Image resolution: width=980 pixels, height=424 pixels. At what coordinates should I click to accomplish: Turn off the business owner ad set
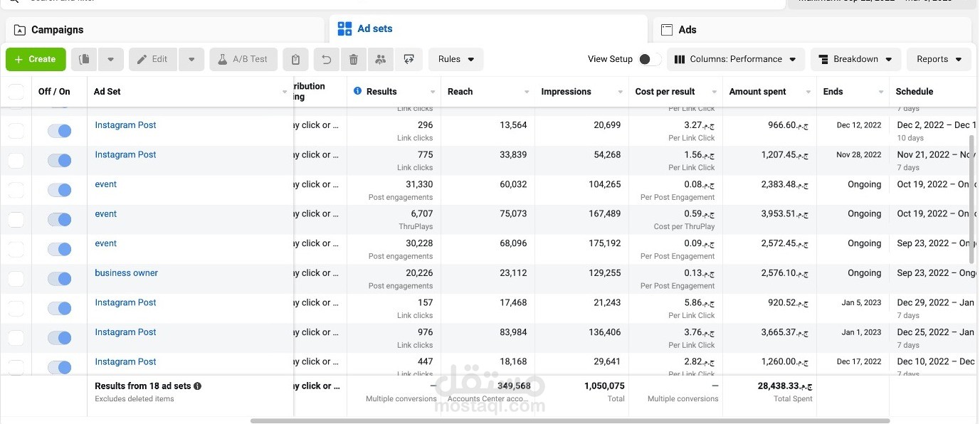coord(59,279)
